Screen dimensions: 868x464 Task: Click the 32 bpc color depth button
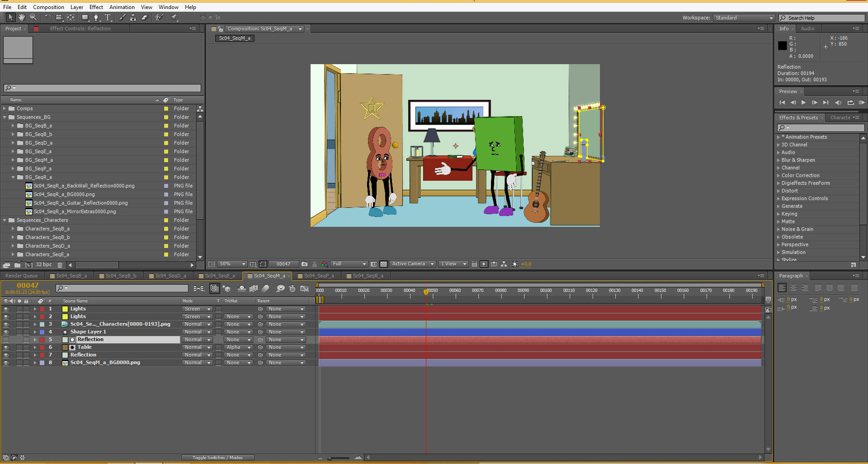pyautogui.click(x=44, y=265)
